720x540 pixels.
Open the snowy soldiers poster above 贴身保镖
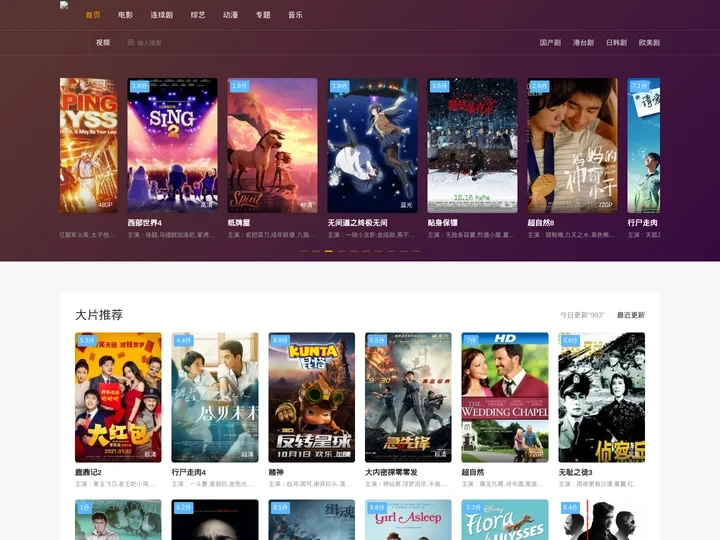[472, 145]
